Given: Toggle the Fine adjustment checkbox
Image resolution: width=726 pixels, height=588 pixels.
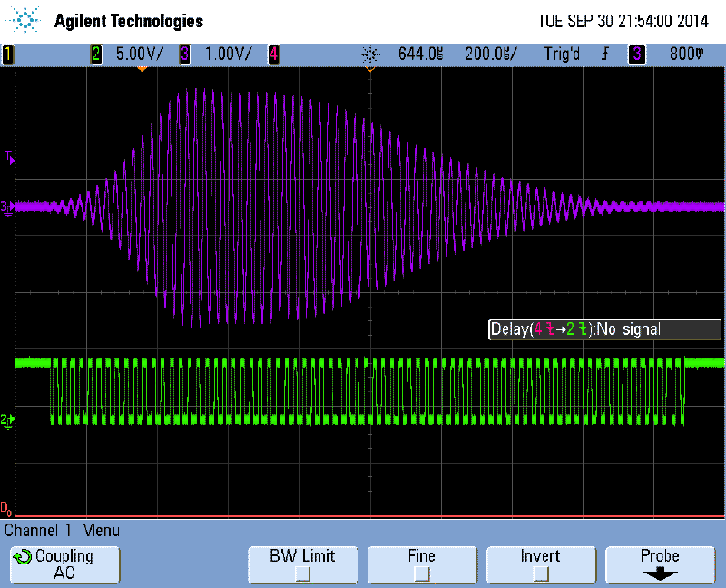Looking at the screenshot, I should pyautogui.click(x=421, y=573).
